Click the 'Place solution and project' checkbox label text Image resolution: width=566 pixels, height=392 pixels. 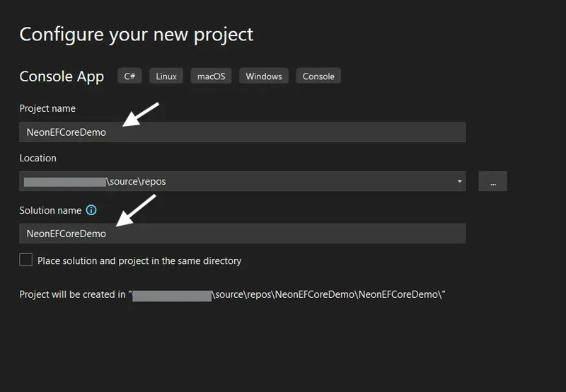(139, 260)
